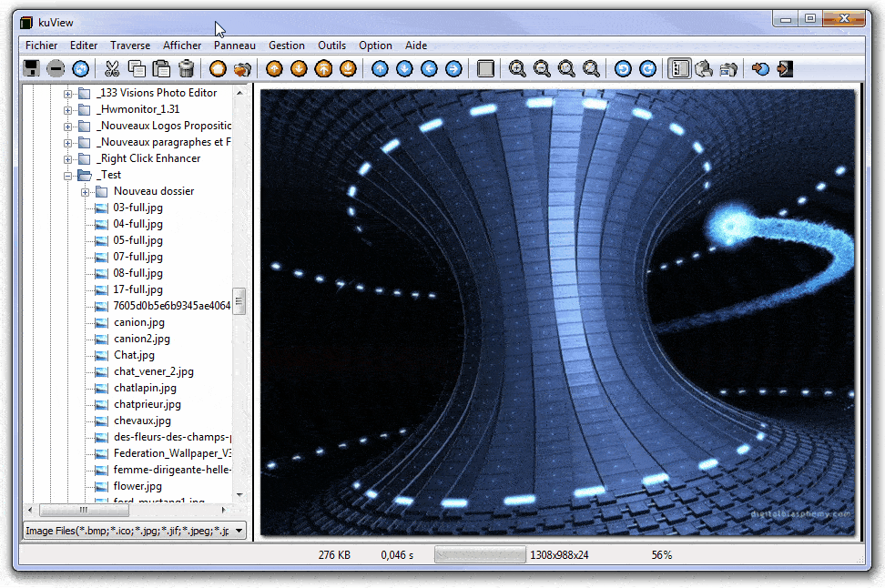Screen dimensions: 885x588
Task: Zoom in with the plus magnifier
Action: [517, 69]
